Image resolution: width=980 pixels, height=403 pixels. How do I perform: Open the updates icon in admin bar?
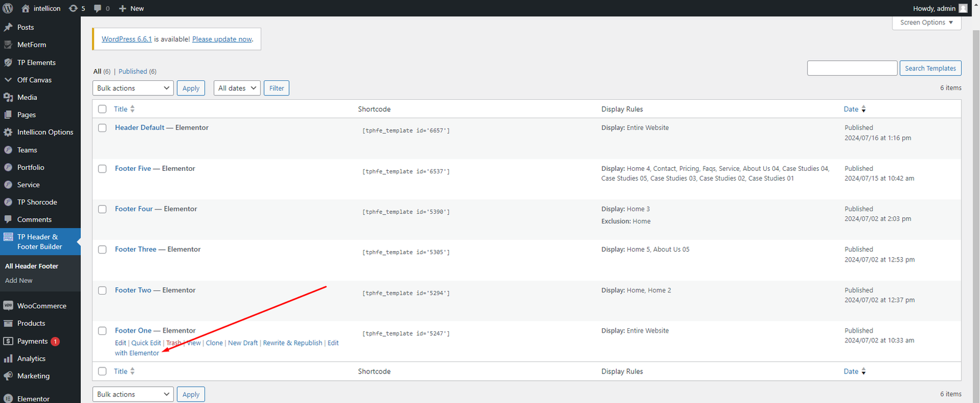73,8
